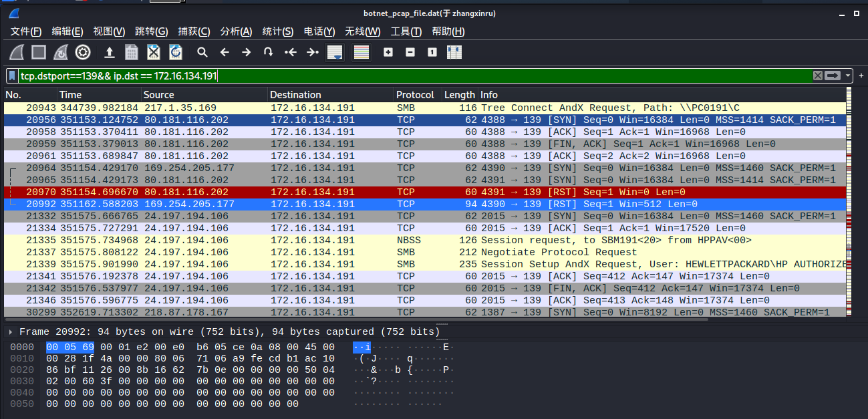Sort by the Destination column

pyautogui.click(x=331, y=95)
